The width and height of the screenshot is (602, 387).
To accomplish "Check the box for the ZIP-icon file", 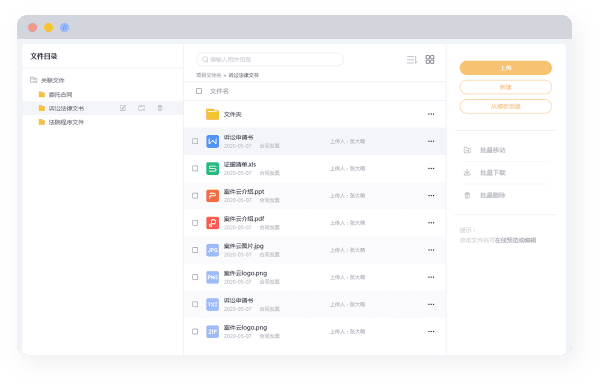I will (195, 332).
